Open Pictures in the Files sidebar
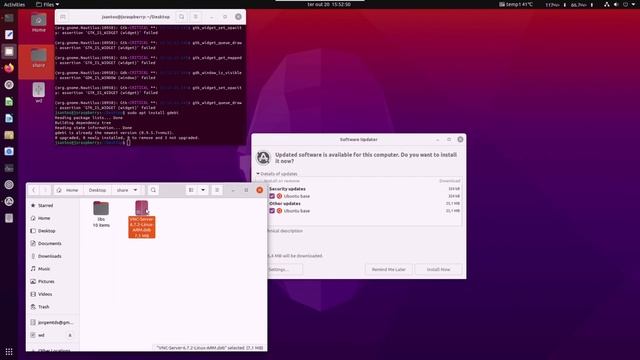Viewport: 640px width, 360px height. (x=53, y=282)
